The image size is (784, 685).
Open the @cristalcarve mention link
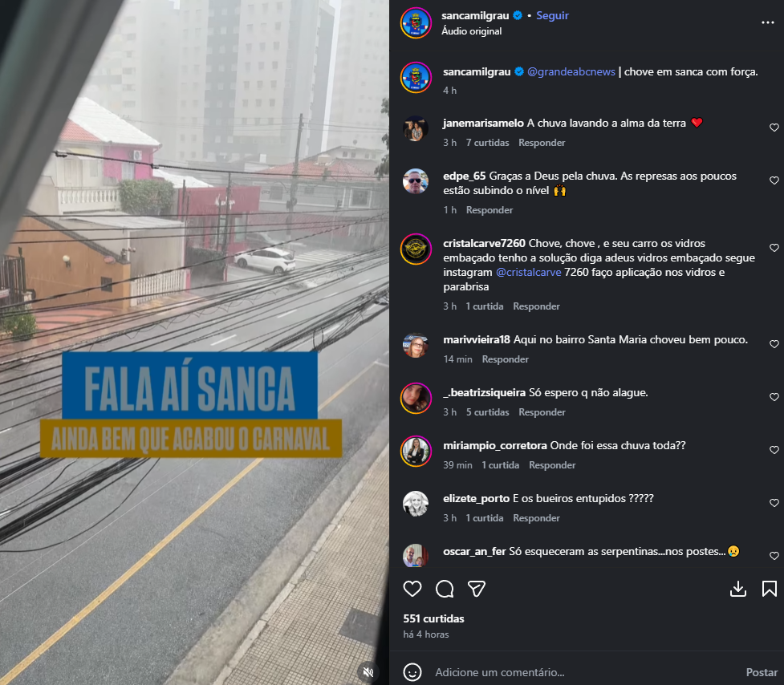click(529, 272)
